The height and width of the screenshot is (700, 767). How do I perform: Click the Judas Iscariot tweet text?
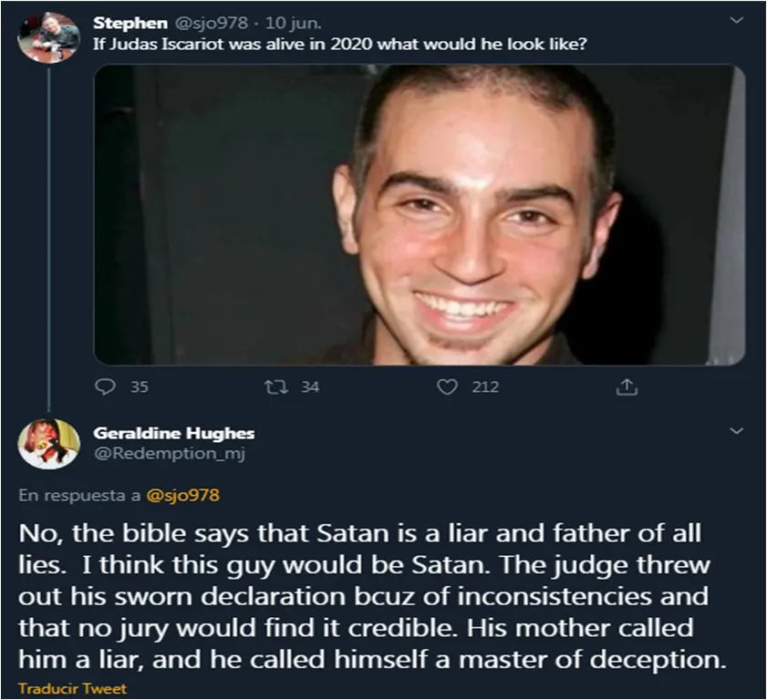pyautogui.click(x=339, y=44)
